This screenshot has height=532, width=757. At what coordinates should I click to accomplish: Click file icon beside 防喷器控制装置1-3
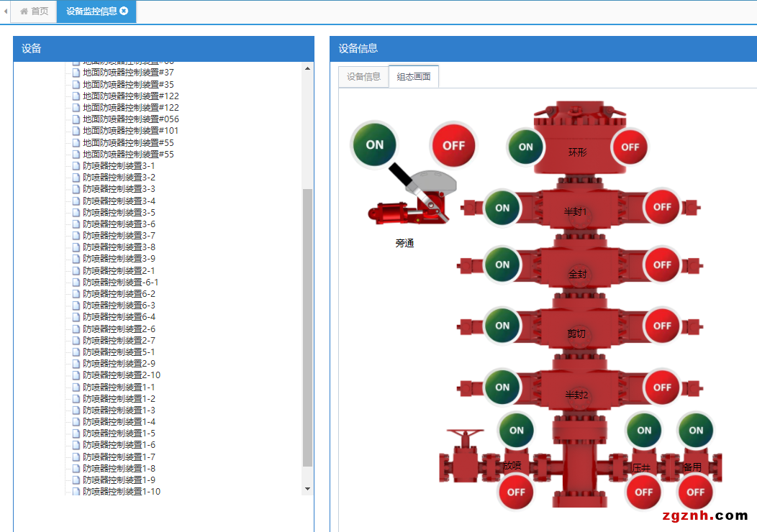pos(76,411)
